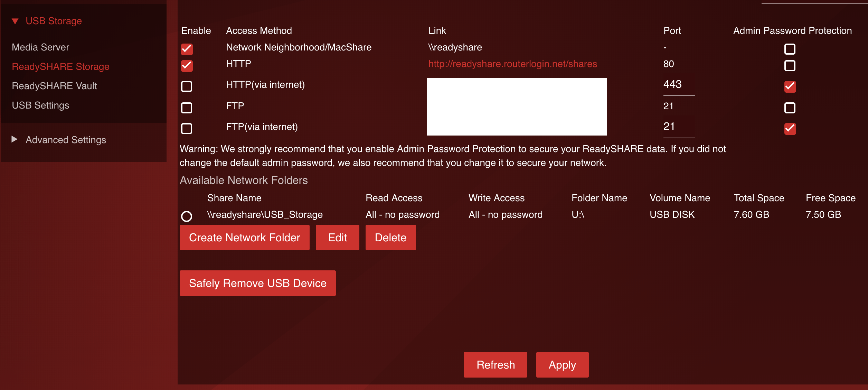The width and height of the screenshot is (868, 390).
Task: Enable the FTP access method checkbox
Action: tap(187, 108)
